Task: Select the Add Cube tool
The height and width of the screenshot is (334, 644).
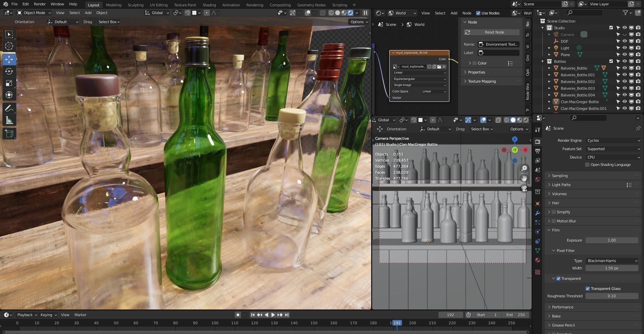Action: 9,134
